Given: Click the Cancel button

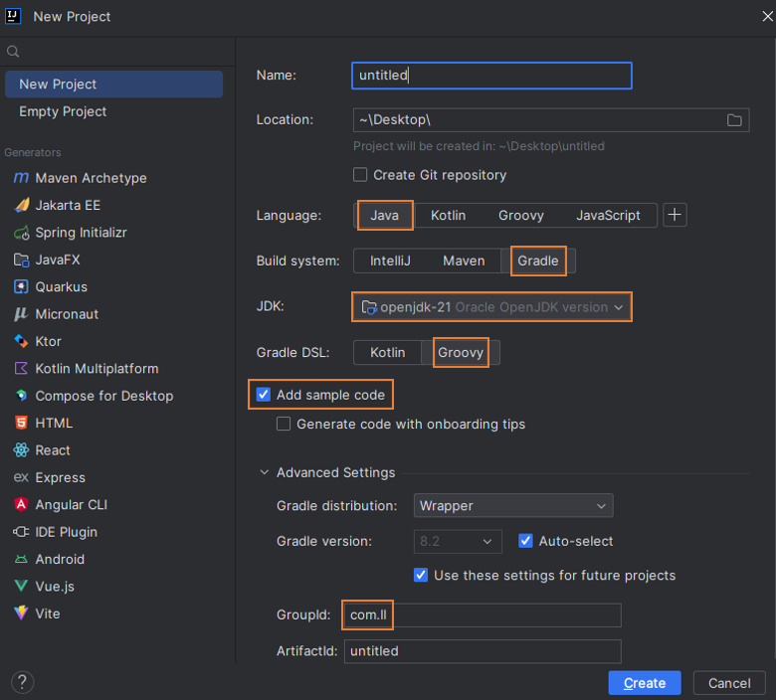Looking at the screenshot, I should tap(729, 683).
